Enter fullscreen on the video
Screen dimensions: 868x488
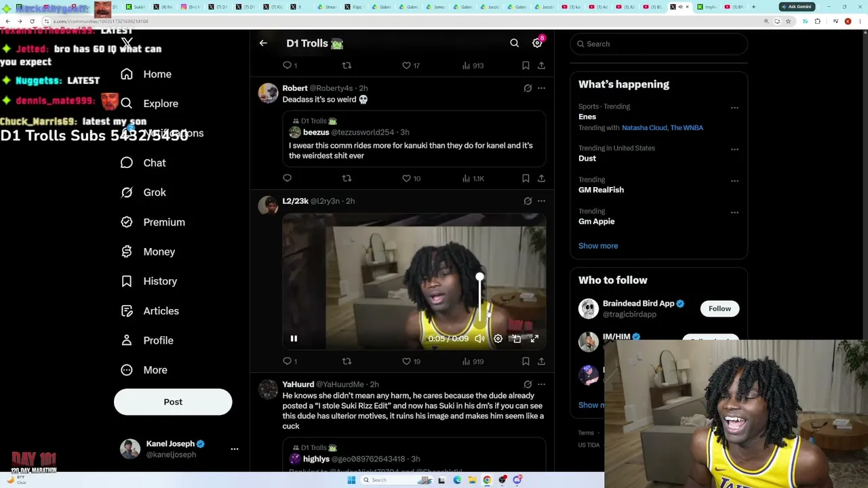coord(534,338)
